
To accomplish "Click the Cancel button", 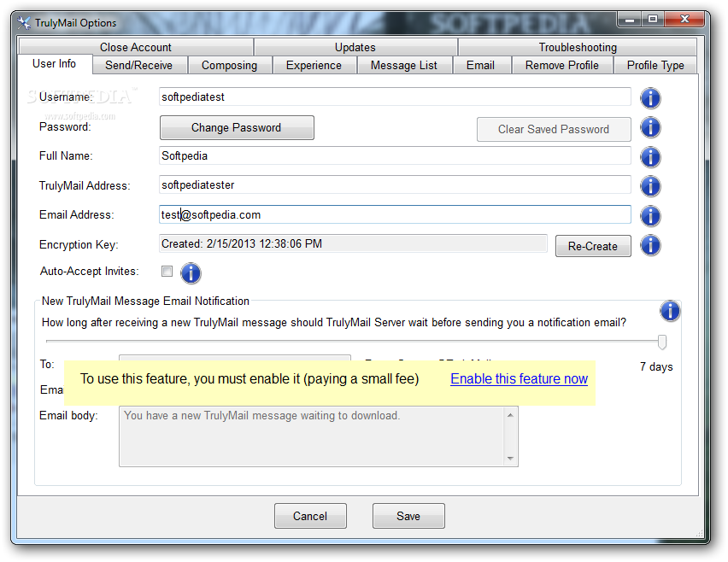I will (x=310, y=516).
